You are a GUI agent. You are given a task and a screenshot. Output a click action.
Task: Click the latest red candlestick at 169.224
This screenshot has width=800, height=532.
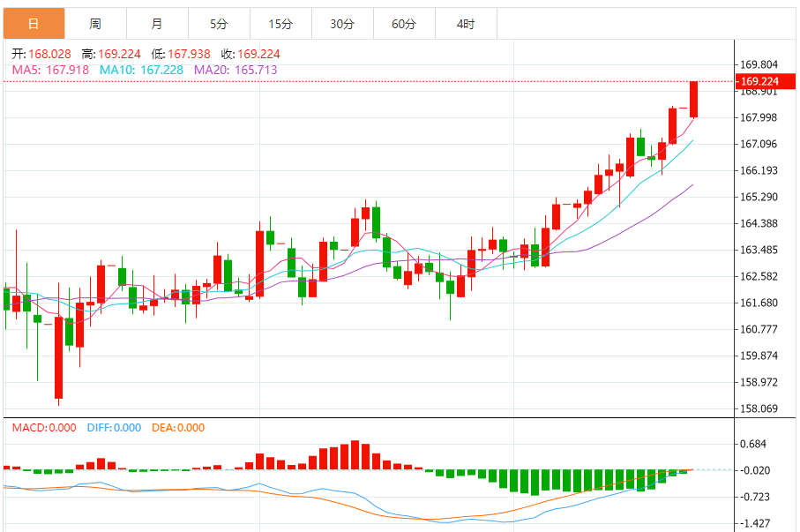coord(694,100)
